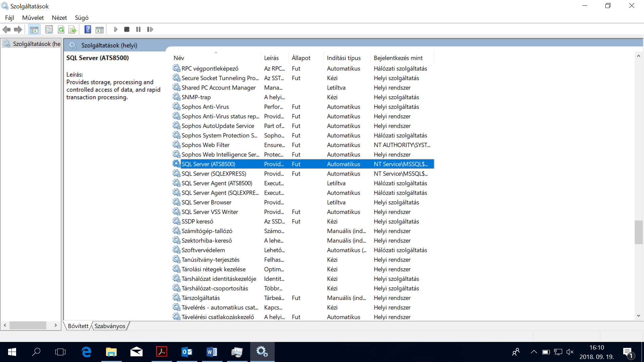Sort by the Állapot column header
Viewport: 644px width, 362px height.
point(306,58)
